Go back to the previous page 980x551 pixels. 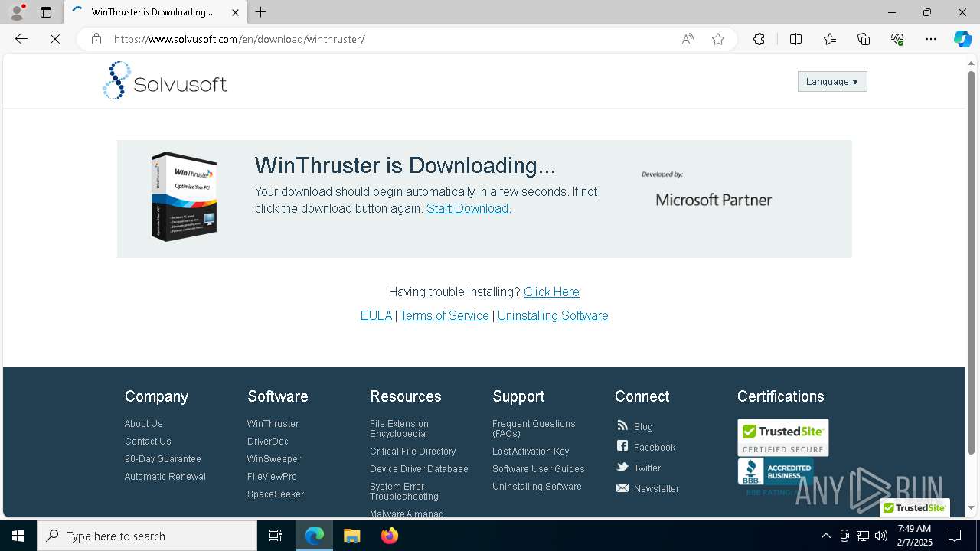pos(21,39)
